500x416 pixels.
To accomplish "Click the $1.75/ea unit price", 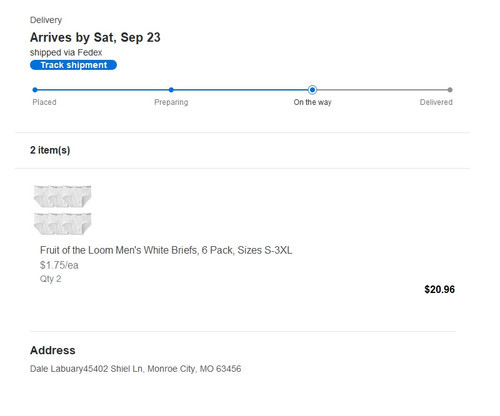I will tap(59, 265).
